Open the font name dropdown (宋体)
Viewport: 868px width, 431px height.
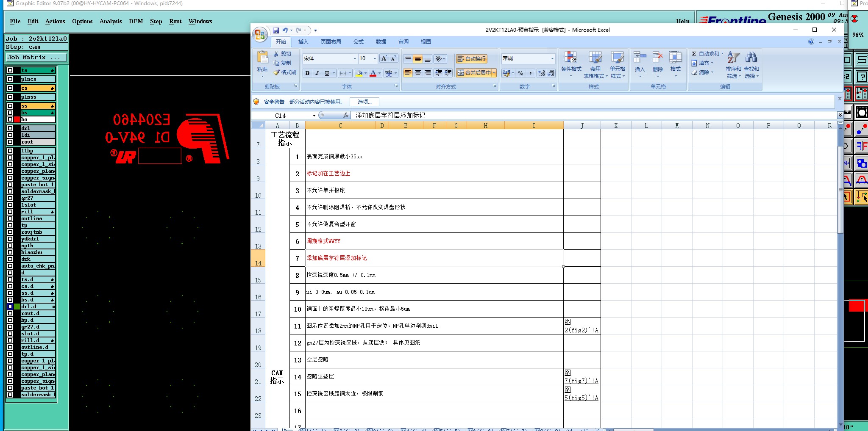point(355,58)
